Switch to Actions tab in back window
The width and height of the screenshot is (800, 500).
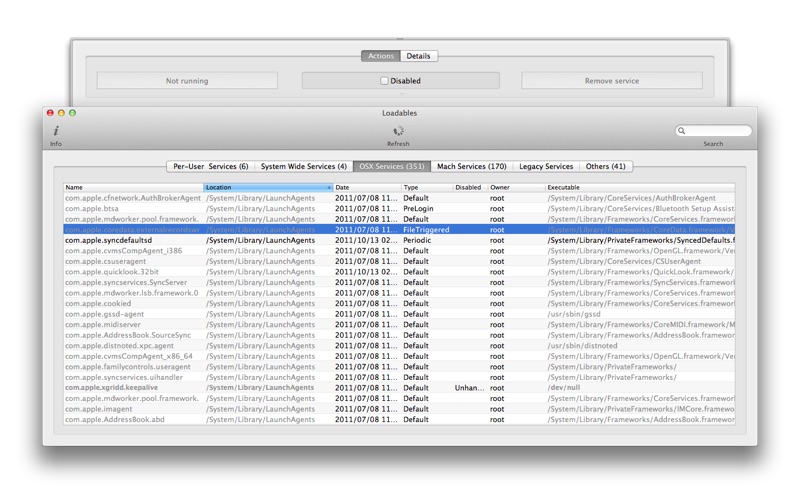coord(381,56)
